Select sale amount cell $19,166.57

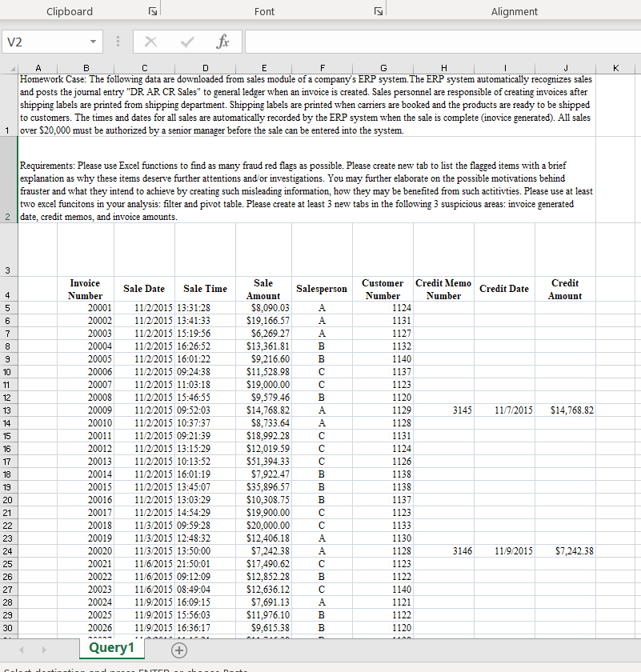264,321
